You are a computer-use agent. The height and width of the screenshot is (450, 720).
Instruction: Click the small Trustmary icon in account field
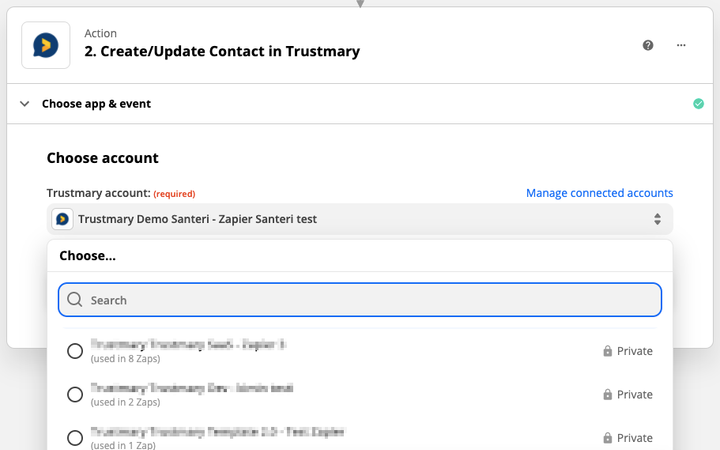point(62,219)
